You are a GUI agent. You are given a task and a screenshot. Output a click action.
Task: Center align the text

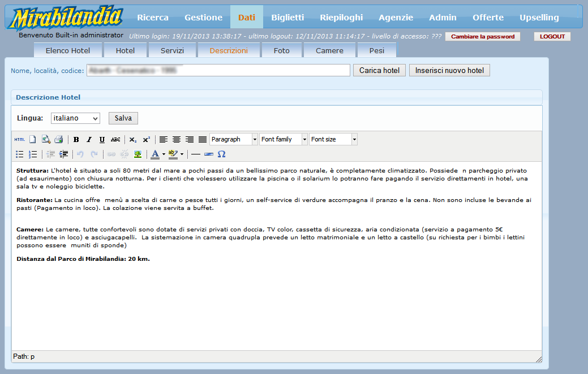(x=177, y=139)
